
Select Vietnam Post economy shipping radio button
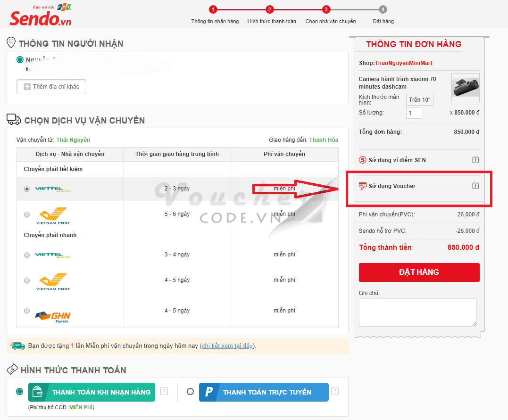[27, 214]
